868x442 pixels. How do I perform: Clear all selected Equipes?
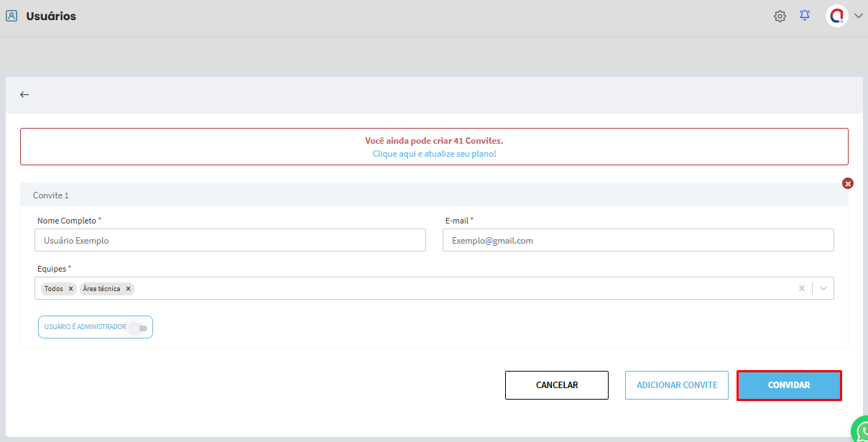pyautogui.click(x=802, y=288)
